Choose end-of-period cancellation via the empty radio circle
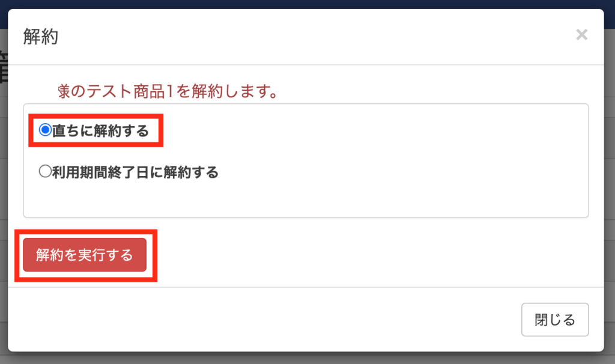 (x=45, y=171)
